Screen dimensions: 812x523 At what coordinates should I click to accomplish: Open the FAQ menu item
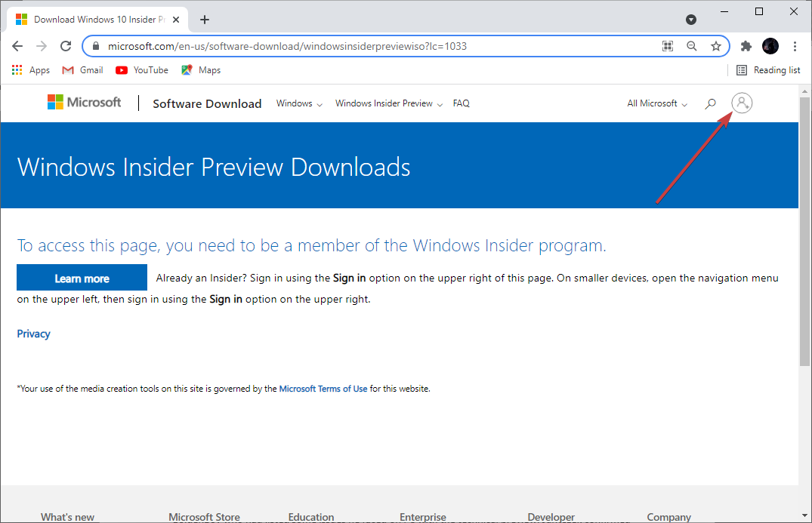[x=461, y=103]
